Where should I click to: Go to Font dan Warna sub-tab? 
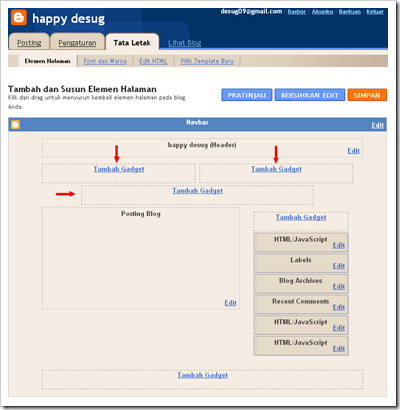pos(105,61)
